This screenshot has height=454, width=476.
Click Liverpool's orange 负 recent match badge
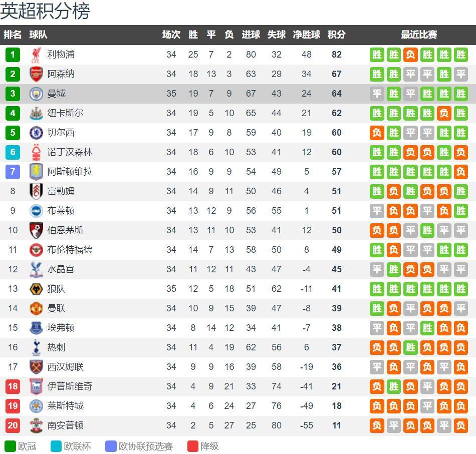(410, 55)
